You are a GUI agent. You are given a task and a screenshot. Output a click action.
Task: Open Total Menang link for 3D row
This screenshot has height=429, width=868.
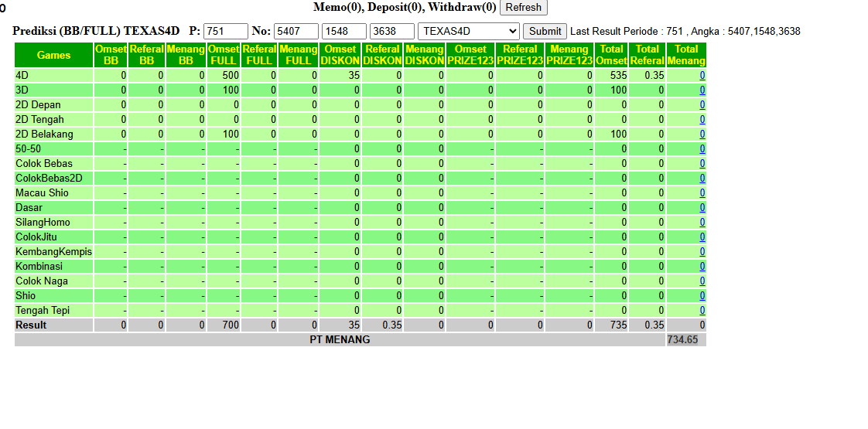[x=702, y=90]
